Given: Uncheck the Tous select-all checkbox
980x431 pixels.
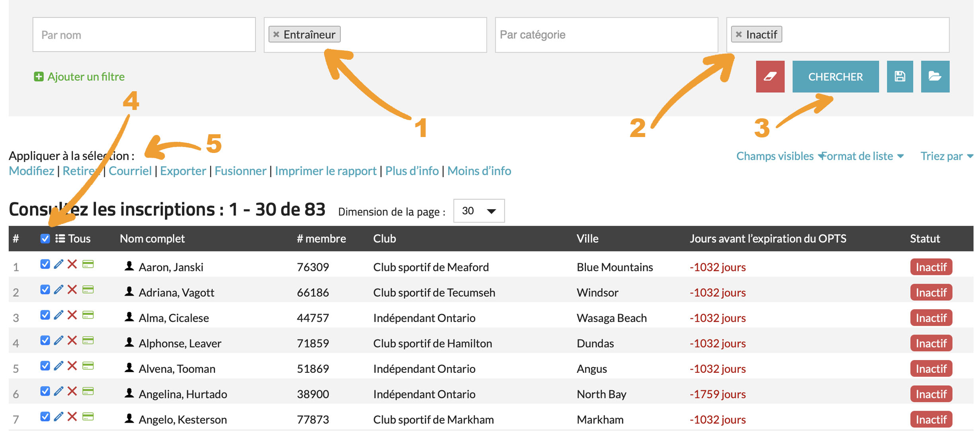Looking at the screenshot, I should click(x=45, y=239).
